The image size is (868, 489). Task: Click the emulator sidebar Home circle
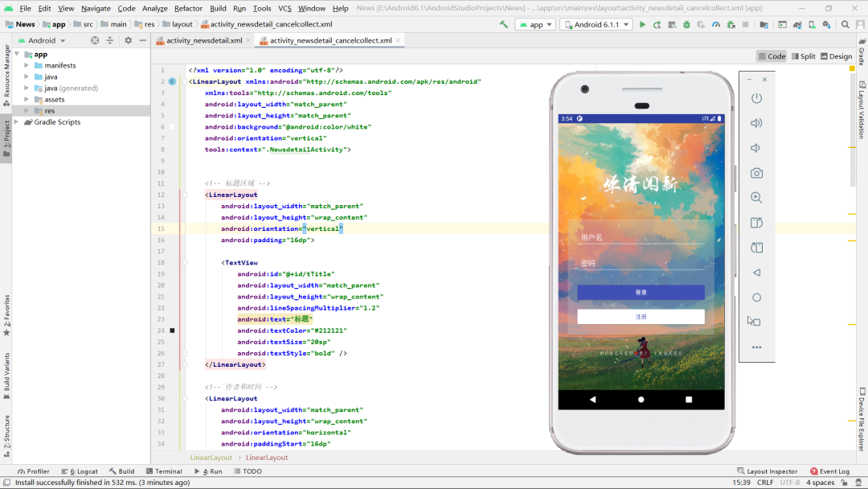click(756, 298)
